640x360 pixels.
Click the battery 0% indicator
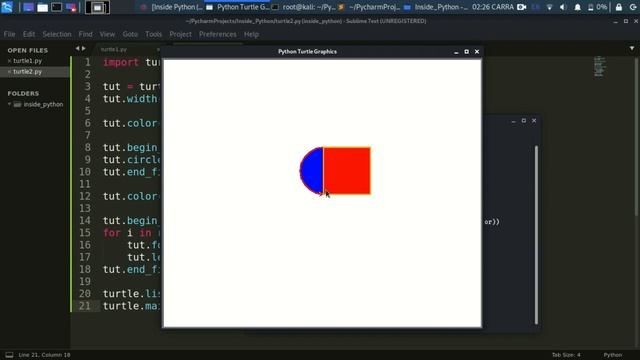tap(597, 7)
